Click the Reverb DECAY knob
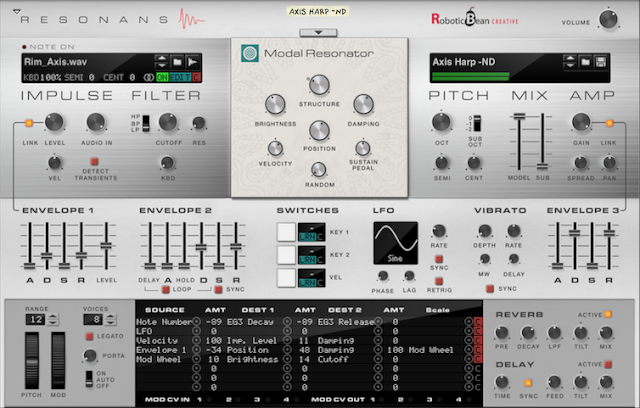This screenshot has height=408, width=640. [528, 333]
